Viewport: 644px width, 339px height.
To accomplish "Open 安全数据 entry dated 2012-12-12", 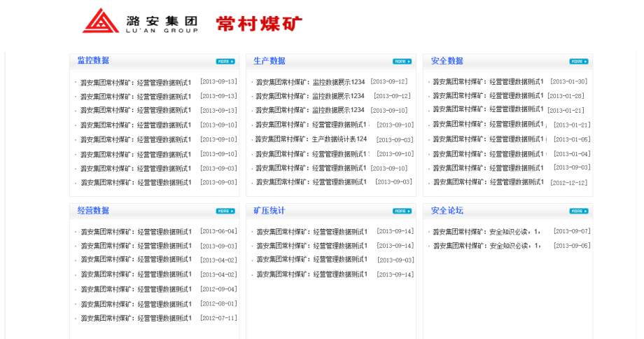I will [x=488, y=182].
